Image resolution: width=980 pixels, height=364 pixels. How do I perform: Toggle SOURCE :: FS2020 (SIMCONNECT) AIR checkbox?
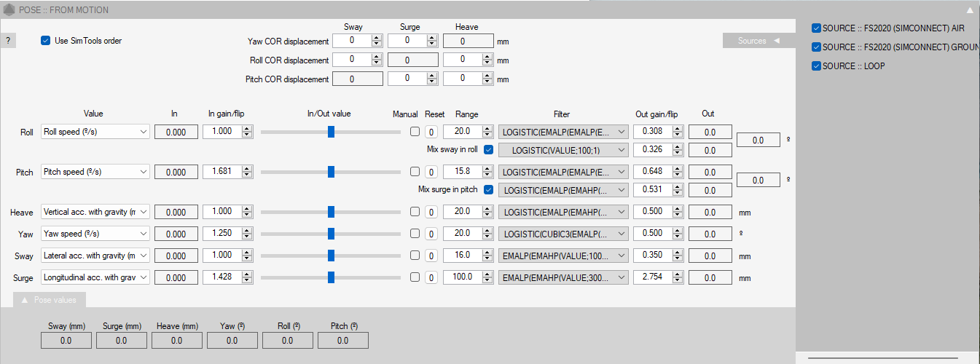pos(816,28)
